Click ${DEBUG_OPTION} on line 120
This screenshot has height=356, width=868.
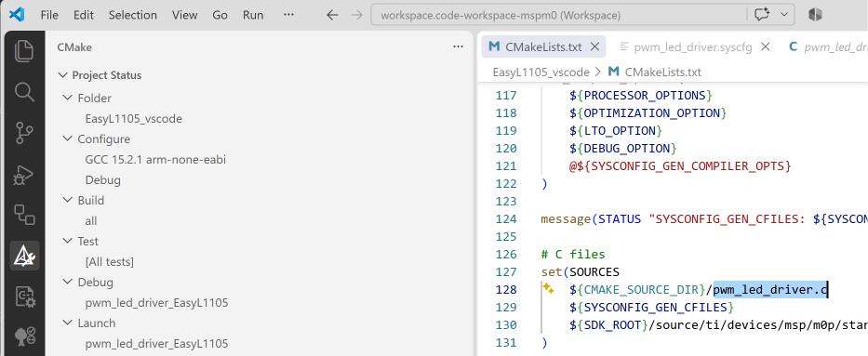coord(622,148)
